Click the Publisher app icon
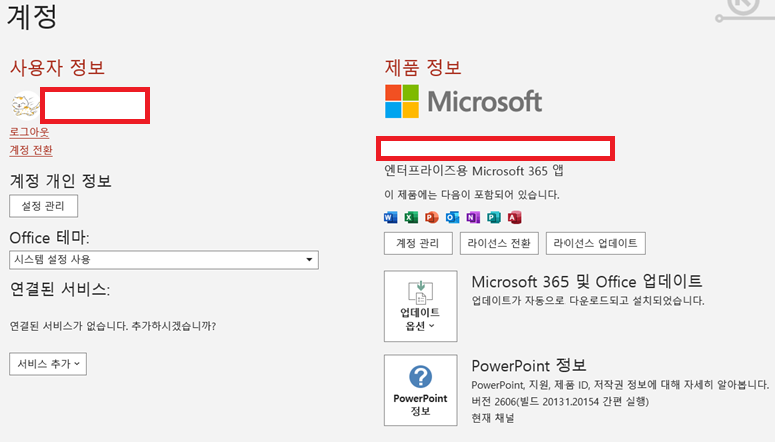 pyautogui.click(x=494, y=217)
